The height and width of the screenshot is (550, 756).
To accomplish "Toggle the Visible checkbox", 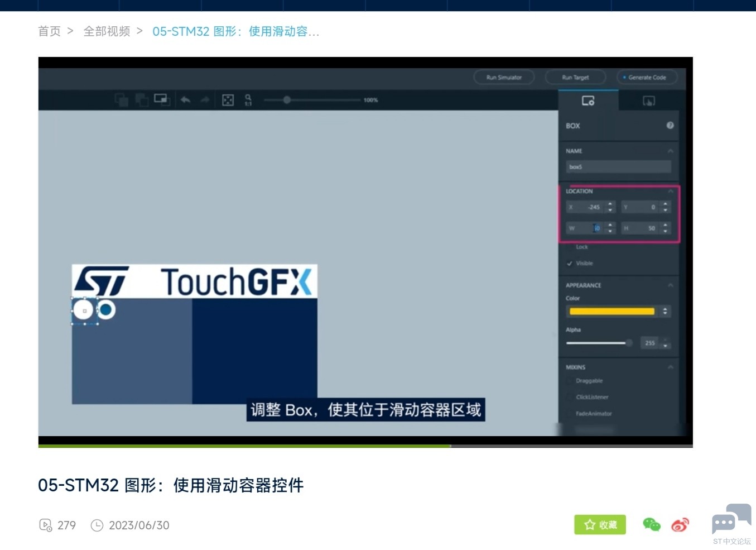I will pyautogui.click(x=570, y=263).
